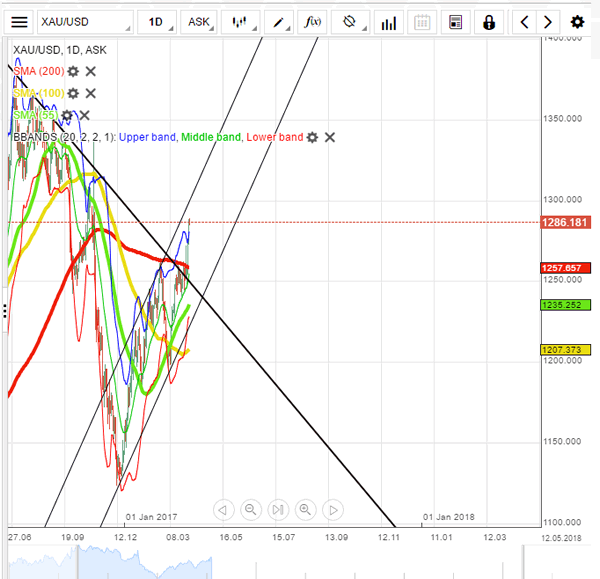Click the Middle band label
The width and height of the screenshot is (600, 579).
[x=211, y=137]
